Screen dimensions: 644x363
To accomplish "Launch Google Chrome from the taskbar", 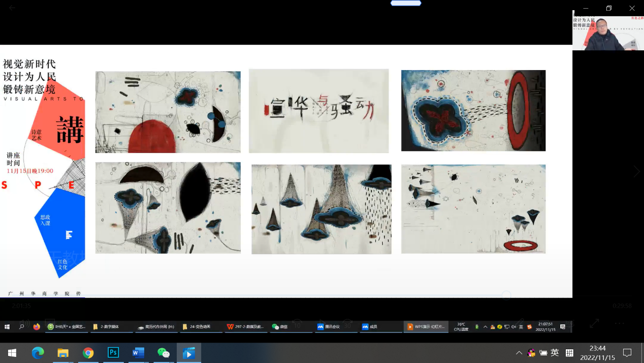I will coord(88,353).
